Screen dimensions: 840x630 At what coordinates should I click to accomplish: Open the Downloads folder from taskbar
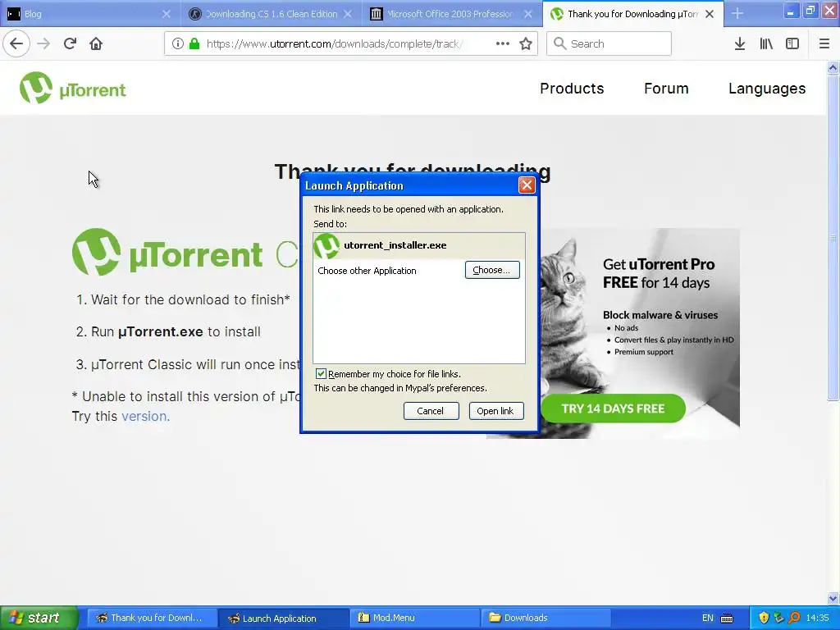[x=546, y=619]
